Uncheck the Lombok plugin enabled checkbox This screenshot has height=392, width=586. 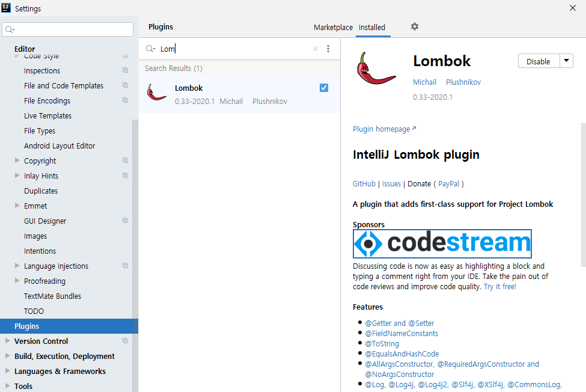coord(324,88)
